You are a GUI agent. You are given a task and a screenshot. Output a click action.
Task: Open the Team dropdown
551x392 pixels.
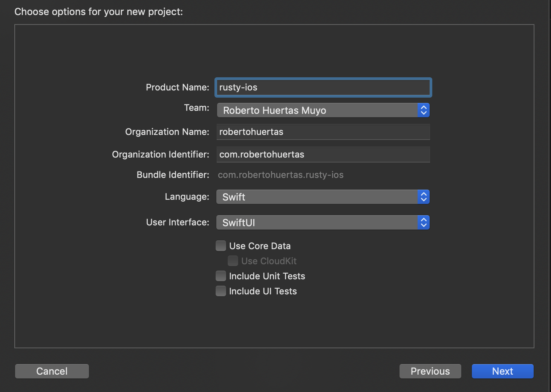point(322,110)
